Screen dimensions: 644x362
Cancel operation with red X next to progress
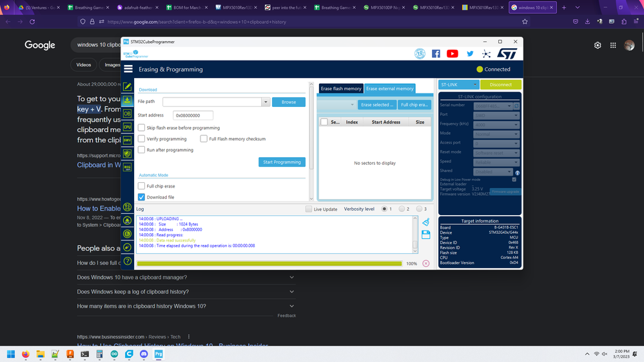pyautogui.click(x=426, y=263)
